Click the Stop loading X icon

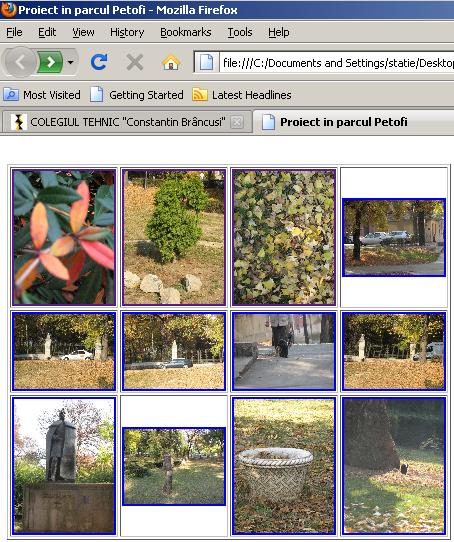coord(135,63)
